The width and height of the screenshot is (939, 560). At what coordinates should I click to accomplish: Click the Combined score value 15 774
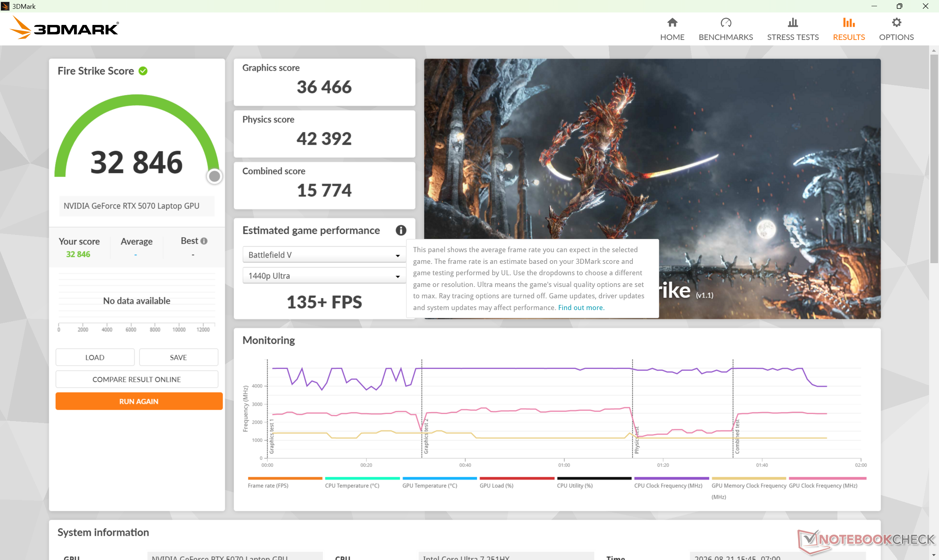tap(324, 191)
